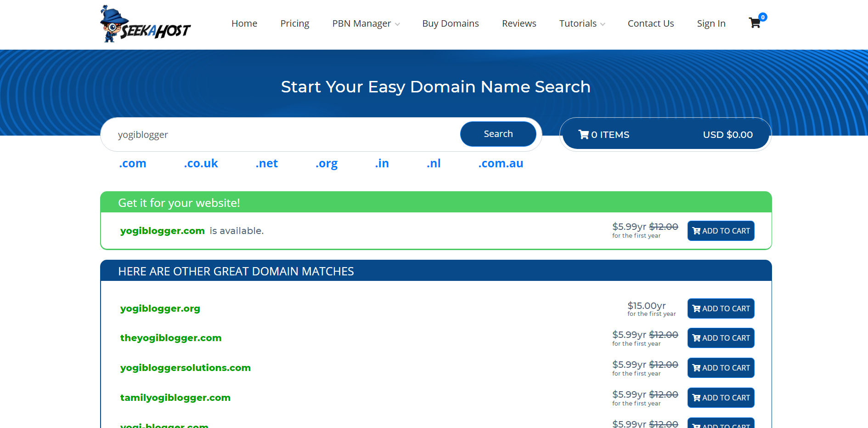Open the Reviews page
The width and height of the screenshot is (868, 428).
519,23
